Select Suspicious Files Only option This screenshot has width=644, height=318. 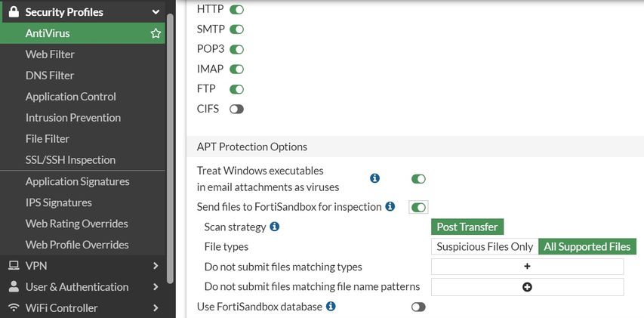[484, 247]
